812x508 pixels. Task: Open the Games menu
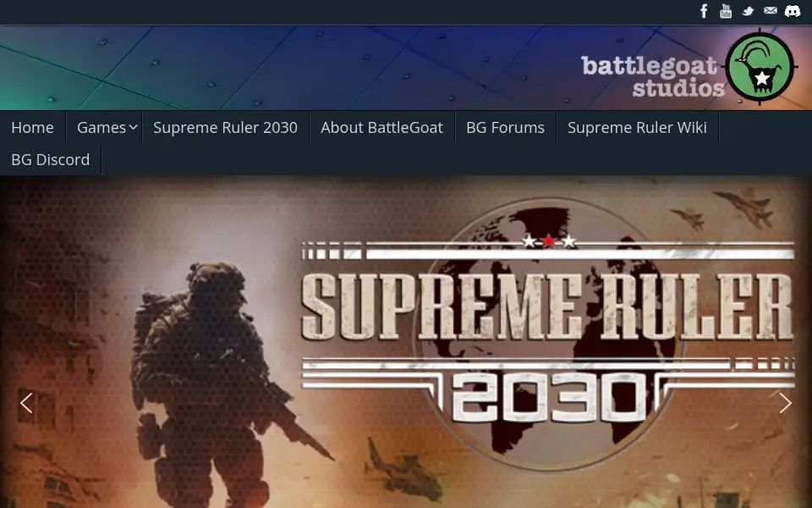(x=101, y=128)
